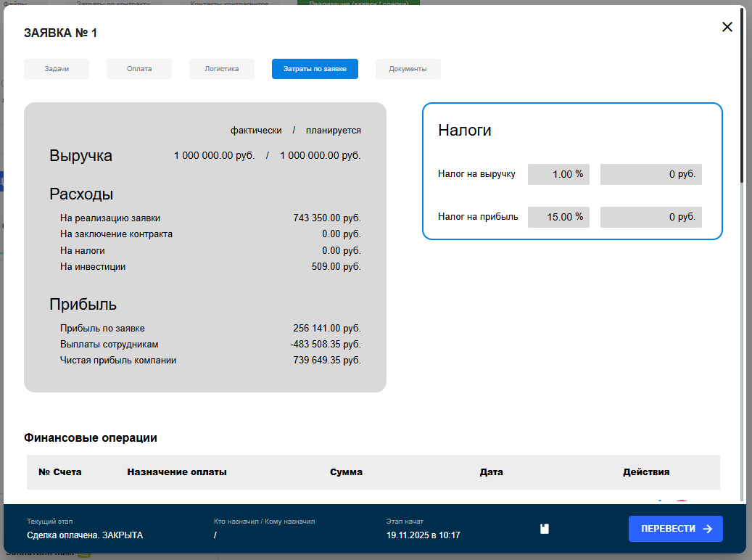Click the Текущий этап label

pyautogui.click(x=50, y=522)
